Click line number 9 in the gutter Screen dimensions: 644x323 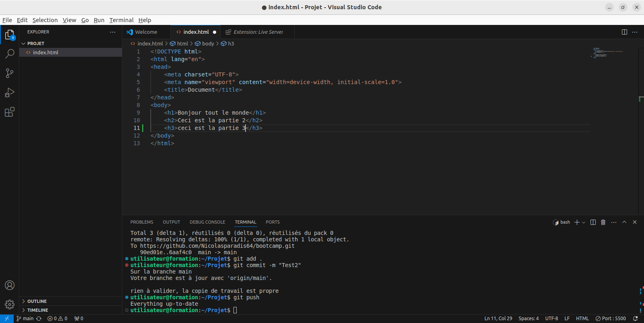coord(138,113)
